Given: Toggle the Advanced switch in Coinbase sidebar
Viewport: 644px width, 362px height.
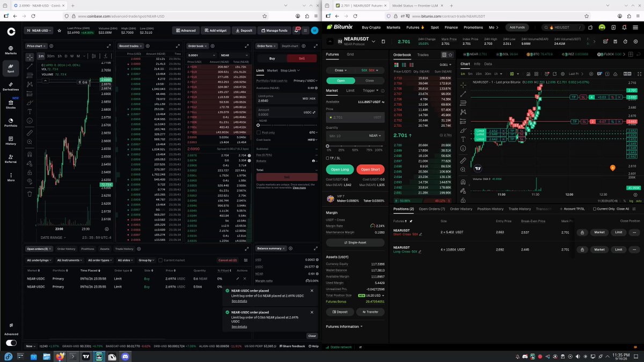Looking at the screenshot, I should pyautogui.click(x=11, y=343).
